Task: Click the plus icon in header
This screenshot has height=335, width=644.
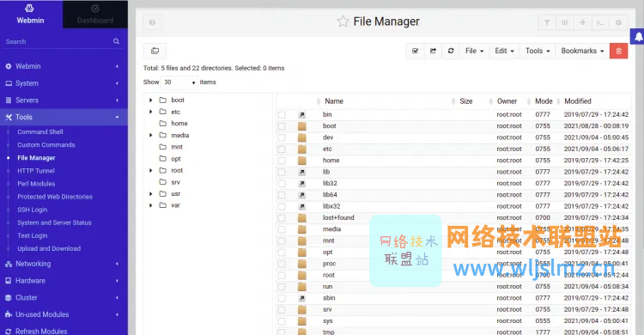Action: [x=582, y=22]
